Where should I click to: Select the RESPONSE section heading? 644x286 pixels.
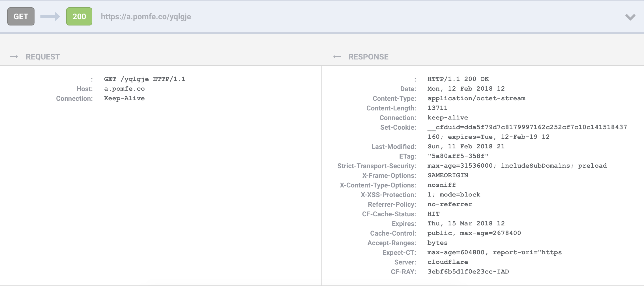tap(368, 57)
